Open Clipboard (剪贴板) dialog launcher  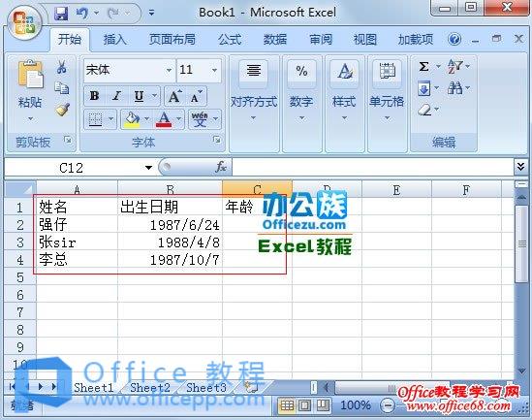pos(68,140)
